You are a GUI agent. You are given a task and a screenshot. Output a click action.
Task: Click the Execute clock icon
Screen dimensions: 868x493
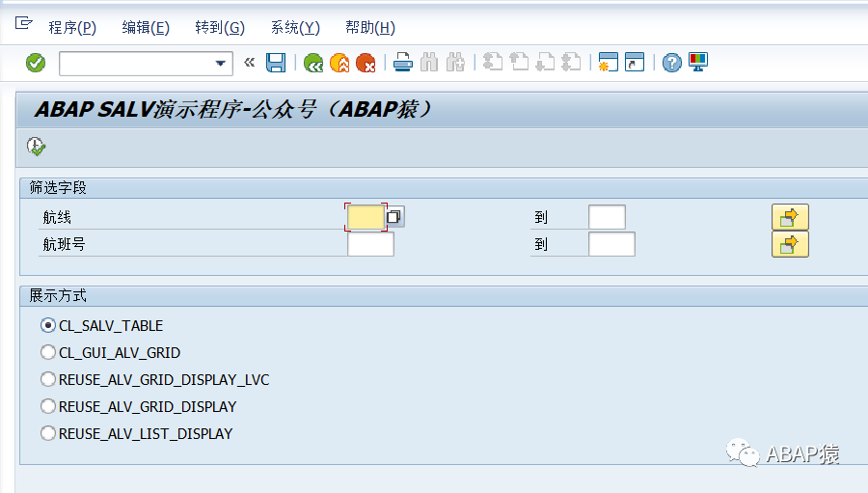(x=36, y=147)
